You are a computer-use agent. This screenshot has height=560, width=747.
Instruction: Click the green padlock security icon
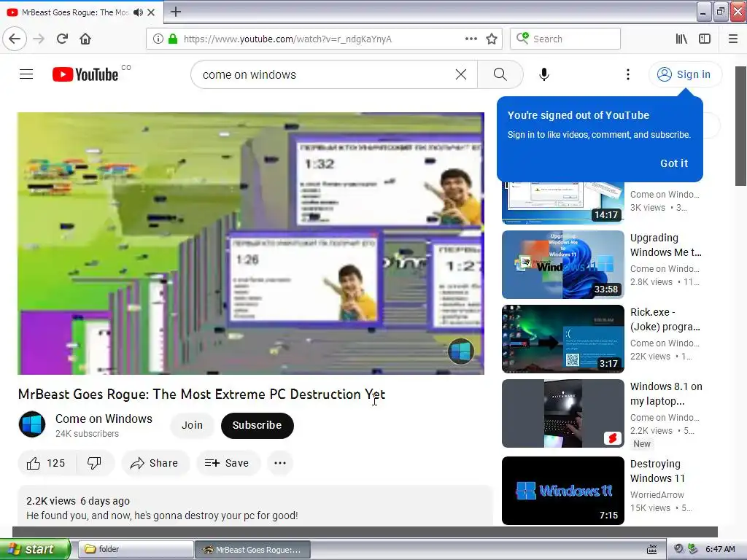(x=173, y=39)
